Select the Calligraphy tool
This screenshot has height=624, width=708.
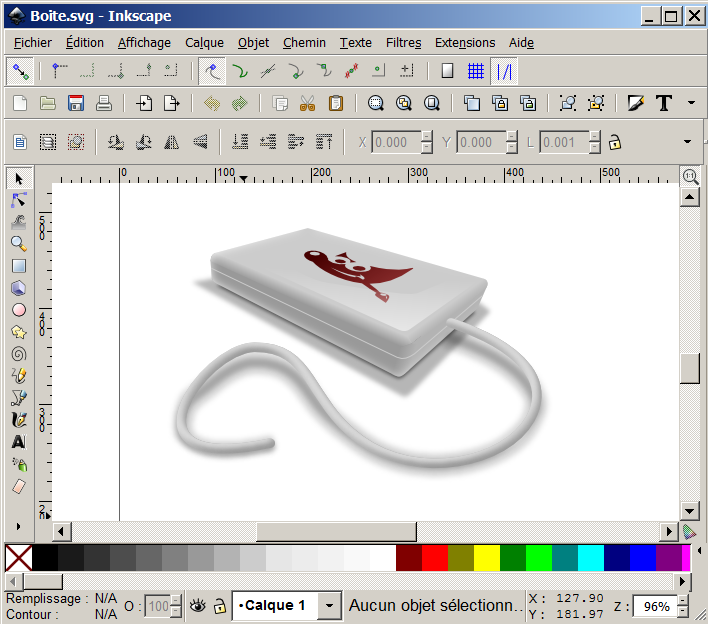click(19, 419)
